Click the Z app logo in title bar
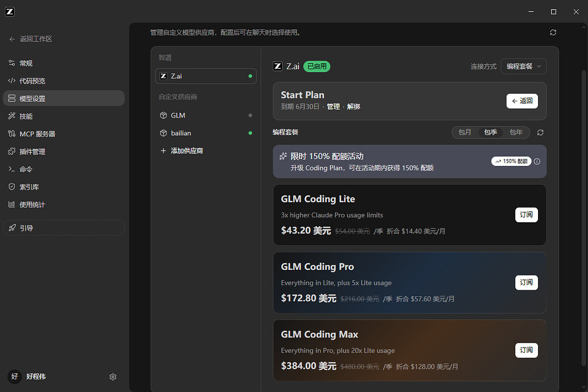 (x=10, y=11)
